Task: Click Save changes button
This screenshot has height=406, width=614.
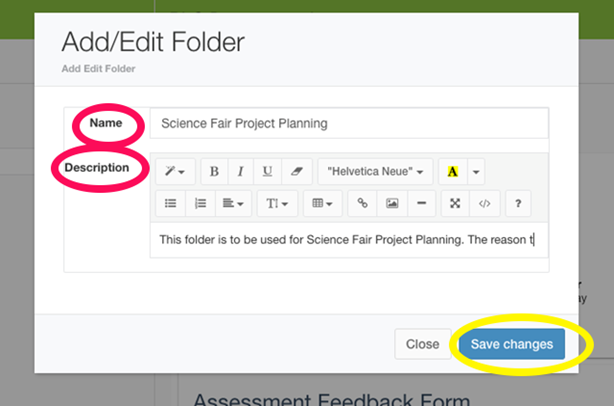Action: 512,344
